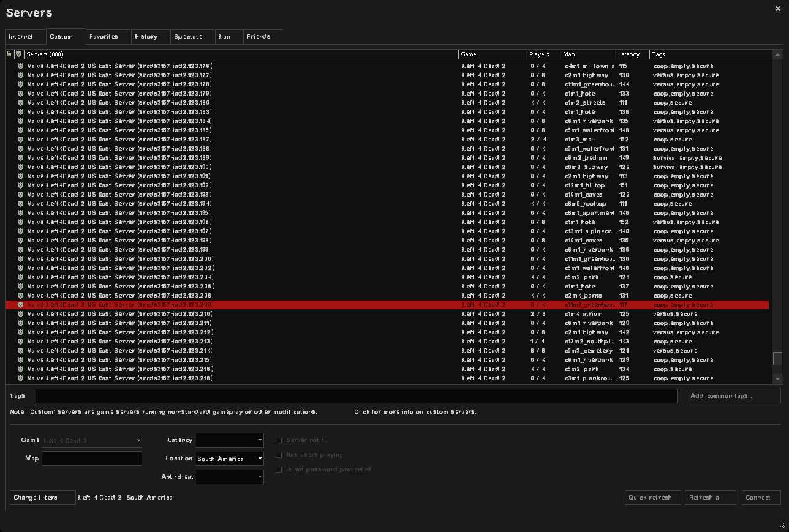Viewport: 789px width, 532px height.
Task: Click shield icon of server ending 123.212
Action: coord(20,332)
